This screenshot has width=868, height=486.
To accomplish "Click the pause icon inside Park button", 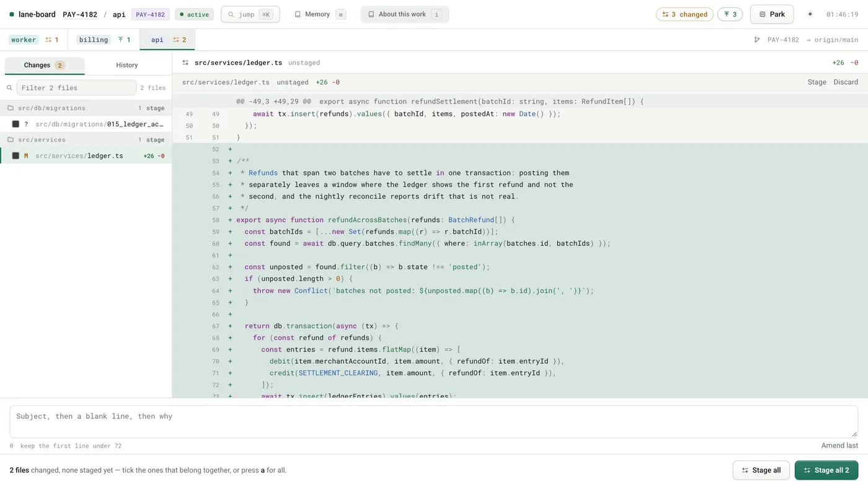I will [763, 14].
